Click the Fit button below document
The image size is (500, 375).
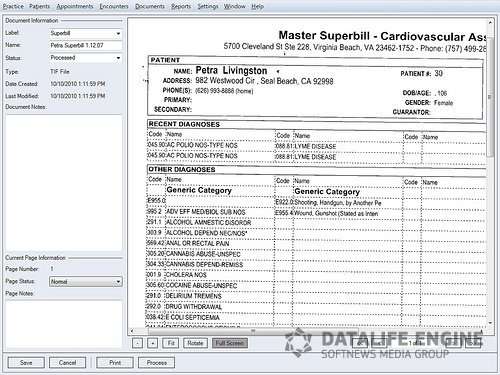171,343
